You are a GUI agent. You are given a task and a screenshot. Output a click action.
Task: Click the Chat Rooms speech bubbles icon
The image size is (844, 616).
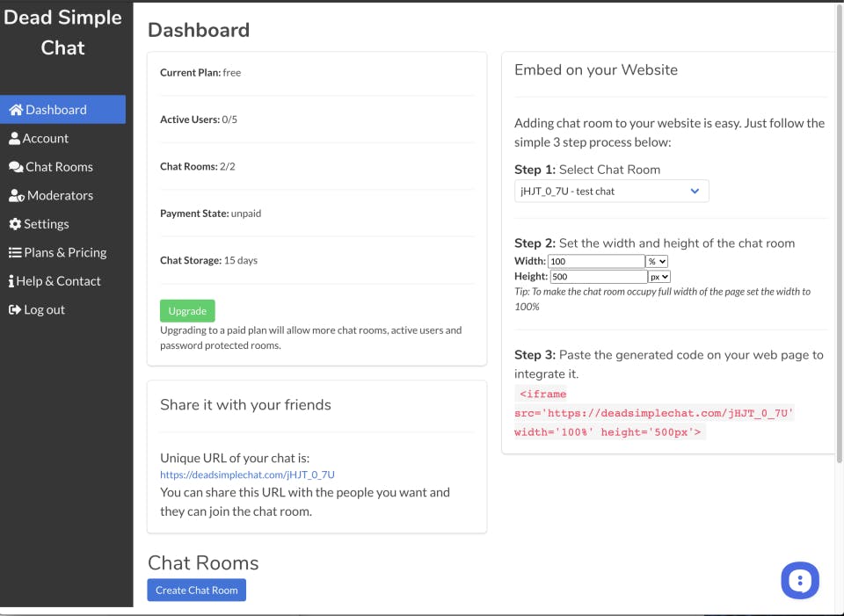pos(16,167)
